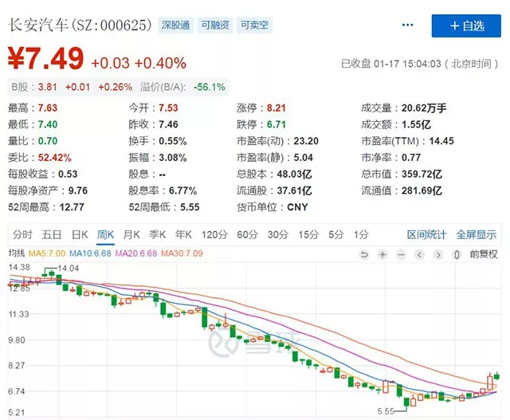This screenshot has height=420, width=510.
Task: Click the 流通值 value 281.69亿
Action: point(422,190)
